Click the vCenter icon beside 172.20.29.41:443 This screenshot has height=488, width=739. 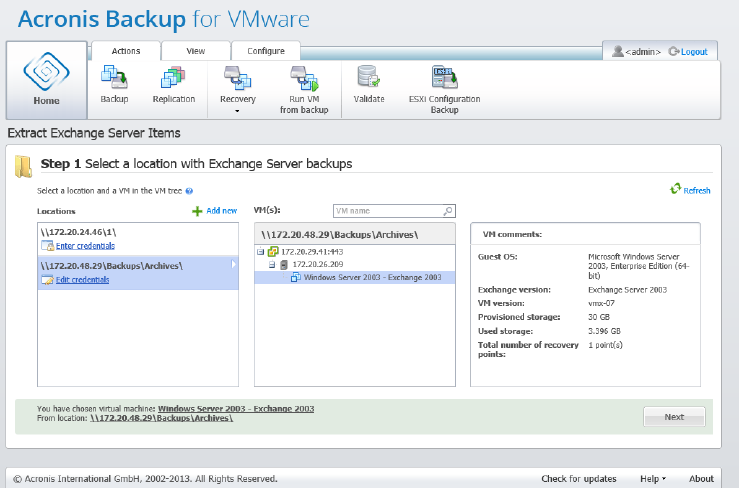click(273, 252)
